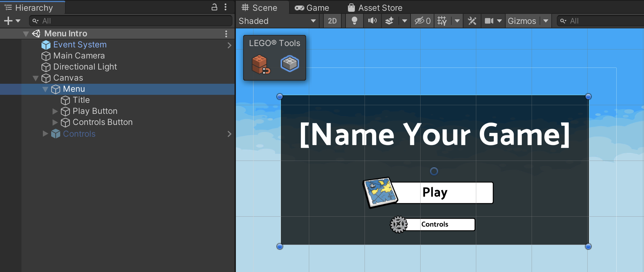
Task: Click the LEGO brick building tool icon
Action: [x=260, y=64]
